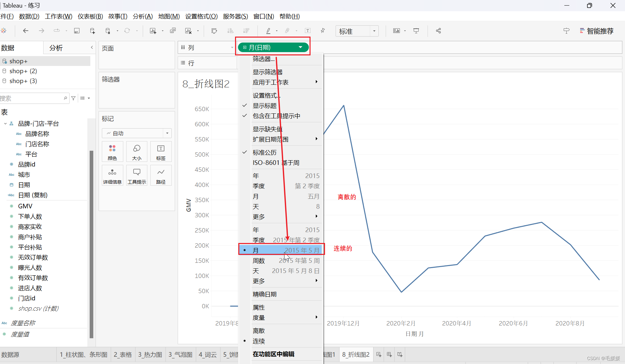Click the 路径 path mark card
The image size is (625, 364).
point(161,175)
